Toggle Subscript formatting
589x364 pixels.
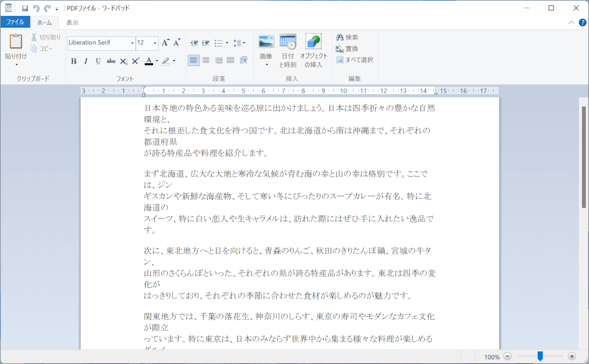(123, 61)
